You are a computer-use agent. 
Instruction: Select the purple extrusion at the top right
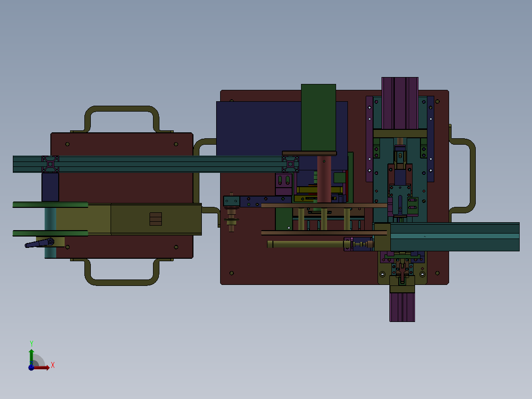click(x=400, y=103)
